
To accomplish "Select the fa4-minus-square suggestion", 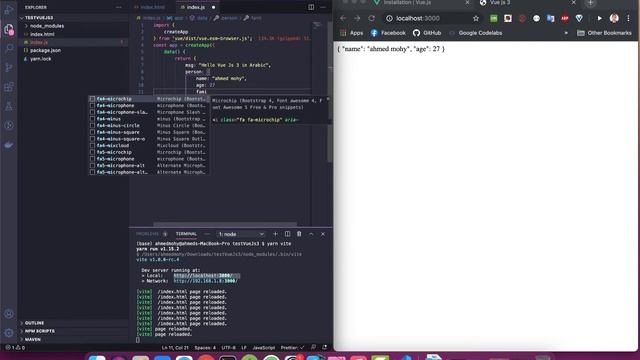I will coord(149,132).
